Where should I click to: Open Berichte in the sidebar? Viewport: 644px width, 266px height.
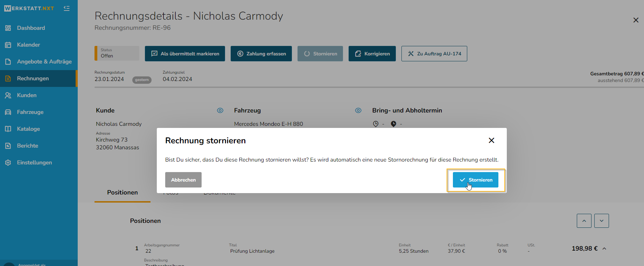(27, 146)
